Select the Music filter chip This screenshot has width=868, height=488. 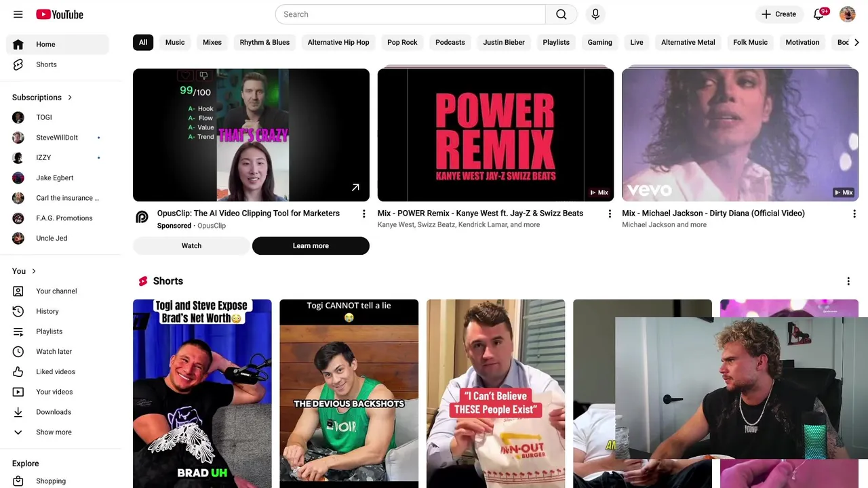175,42
